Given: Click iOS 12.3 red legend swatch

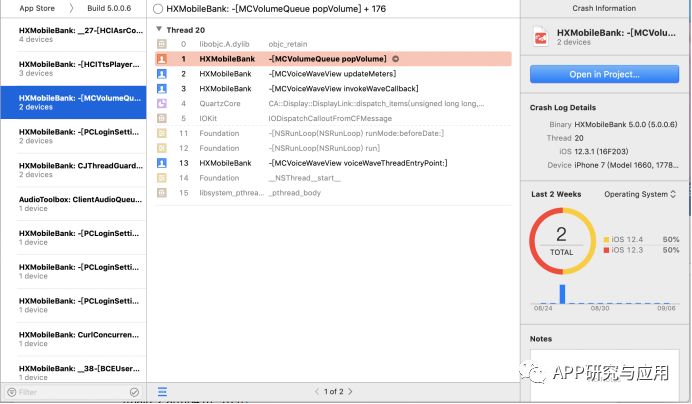Looking at the screenshot, I should (x=606, y=250).
